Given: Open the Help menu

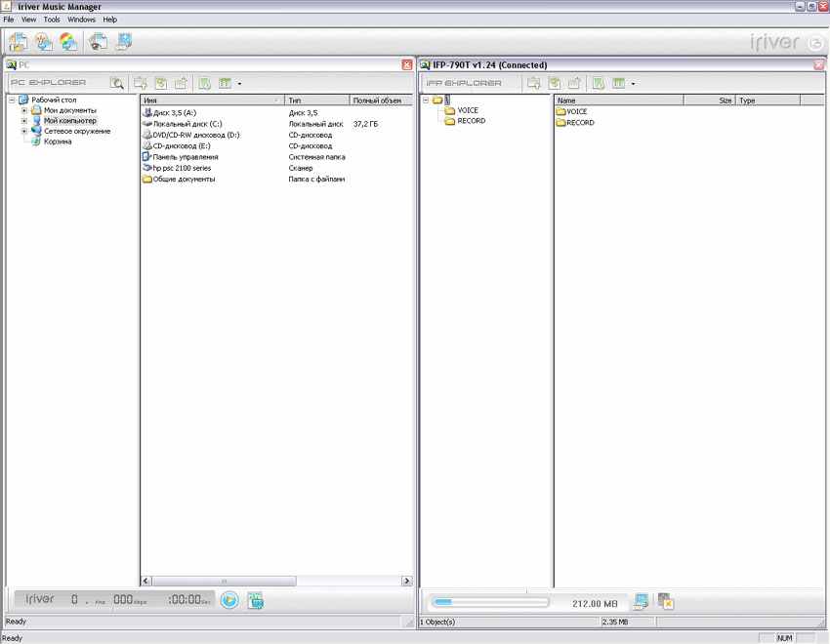Looking at the screenshot, I should (109, 20).
